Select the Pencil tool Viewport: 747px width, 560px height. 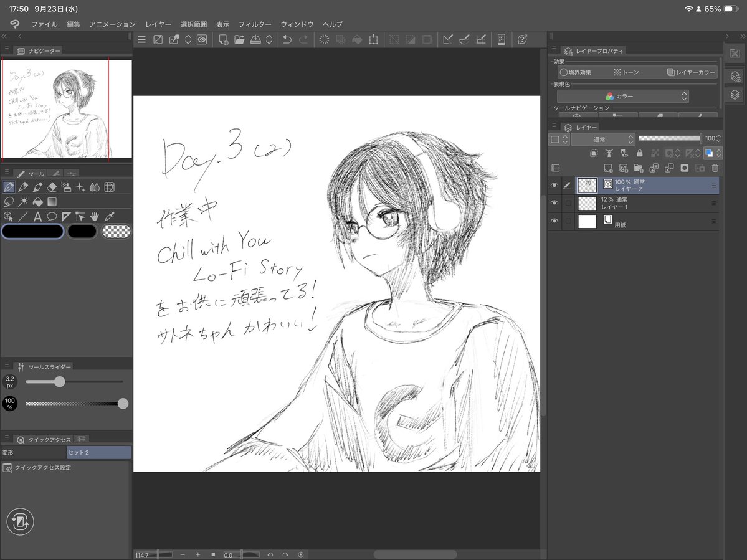click(x=23, y=187)
